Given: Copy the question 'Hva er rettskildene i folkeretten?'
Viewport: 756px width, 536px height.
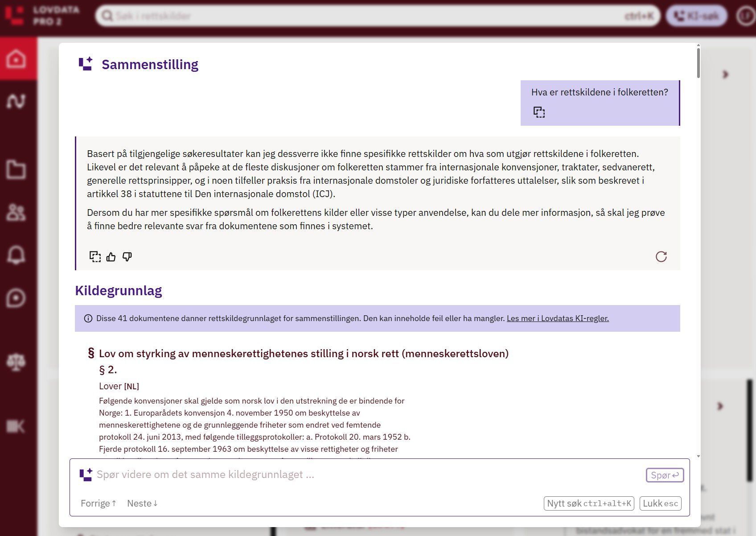Looking at the screenshot, I should 539,112.
